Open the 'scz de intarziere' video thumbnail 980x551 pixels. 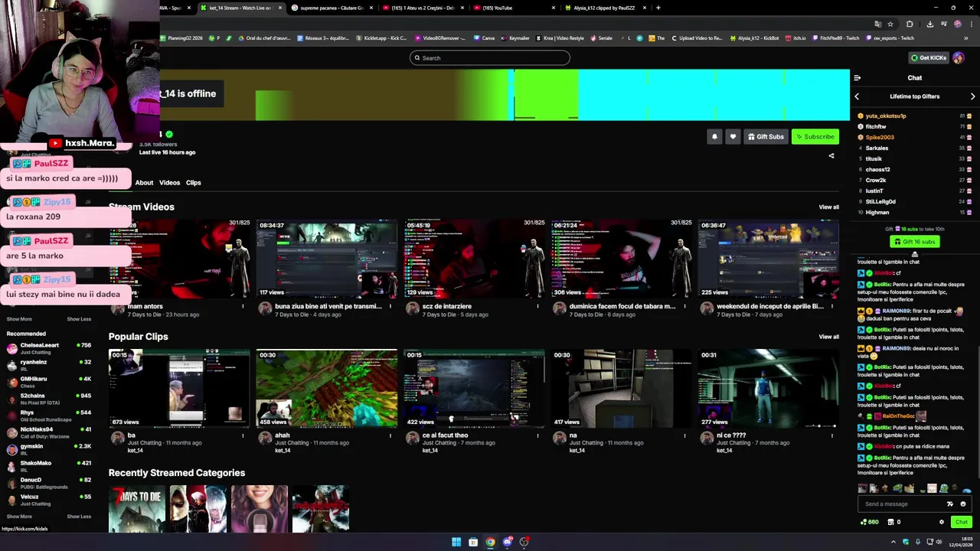[x=475, y=259]
